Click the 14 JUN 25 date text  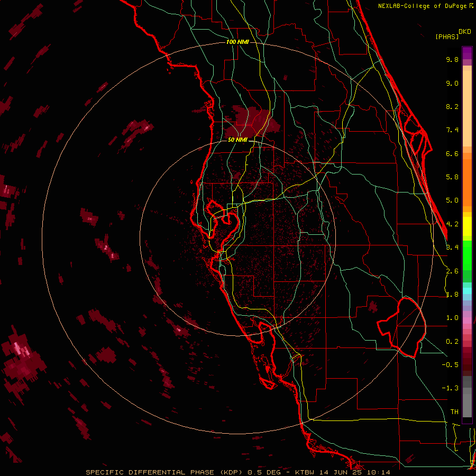click(342, 472)
